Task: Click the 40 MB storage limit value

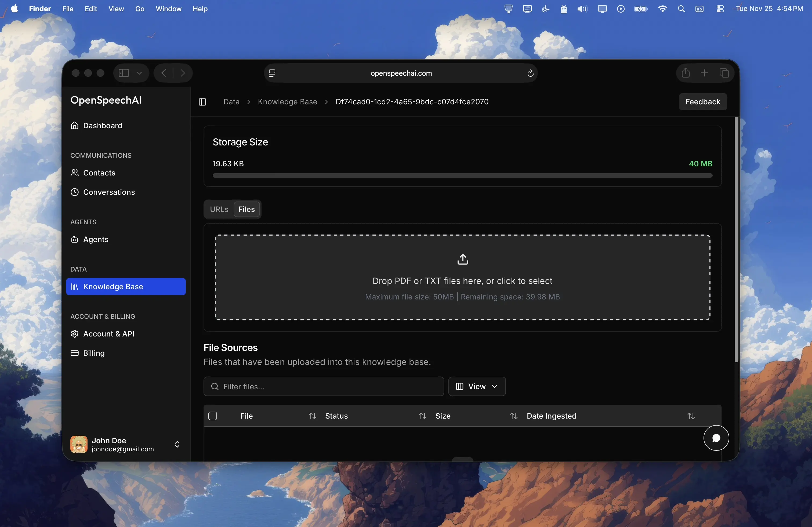Action: coord(701,164)
